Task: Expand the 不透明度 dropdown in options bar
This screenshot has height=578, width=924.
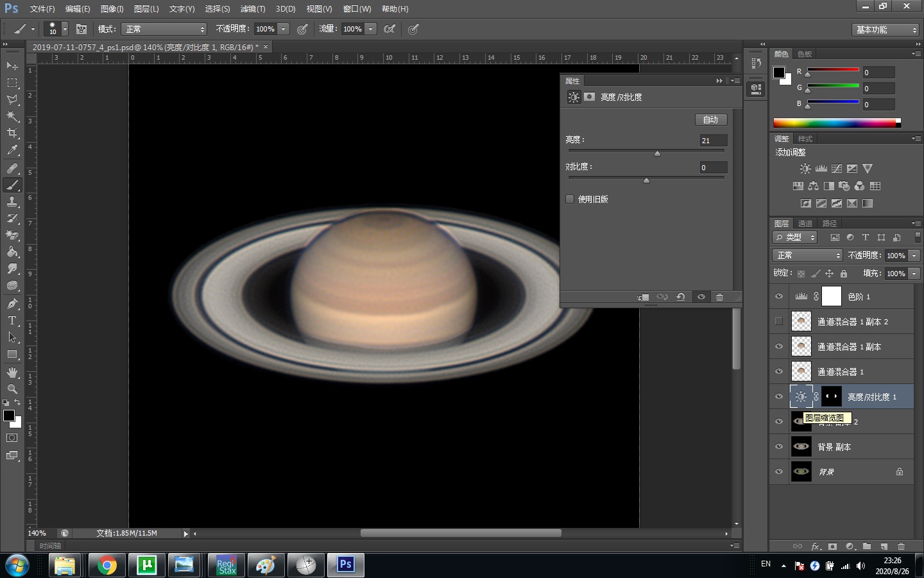Action: (283, 29)
